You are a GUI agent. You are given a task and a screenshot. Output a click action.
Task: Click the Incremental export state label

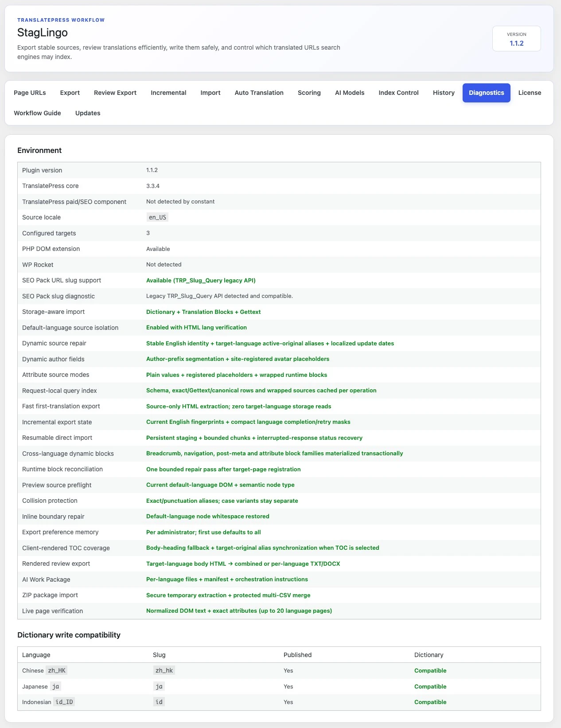click(57, 422)
